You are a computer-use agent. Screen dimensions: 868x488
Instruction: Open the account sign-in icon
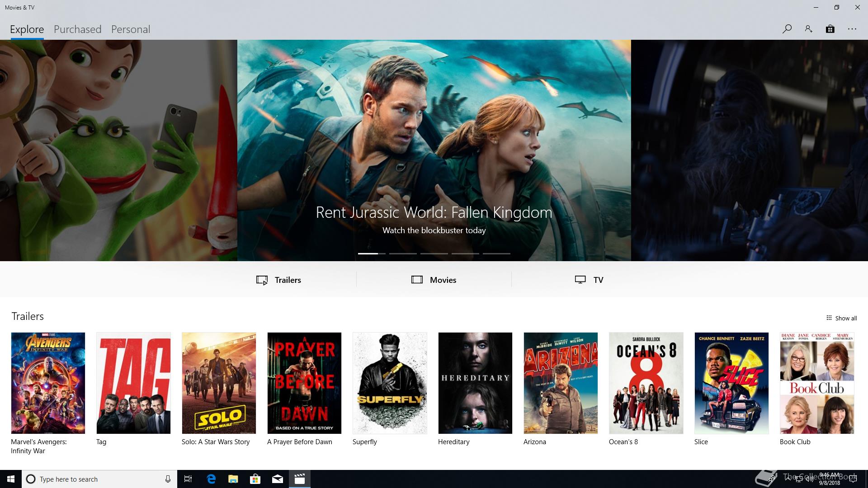point(808,29)
